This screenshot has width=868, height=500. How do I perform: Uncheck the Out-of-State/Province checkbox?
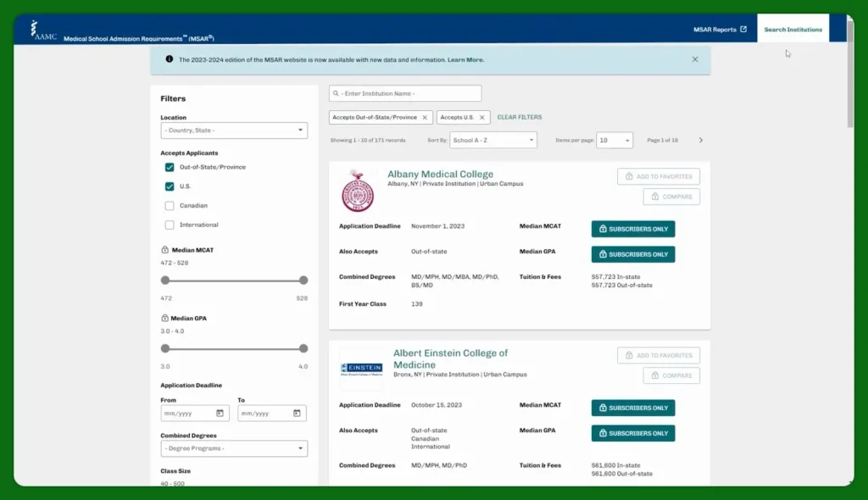170,167
